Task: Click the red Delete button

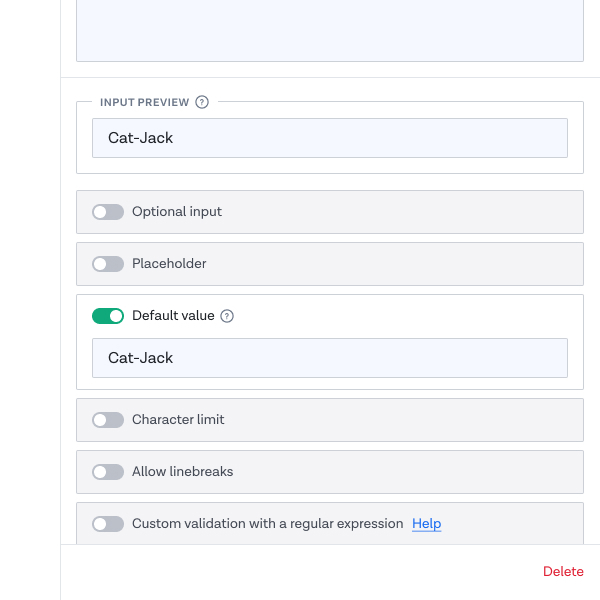Action: (563, 571)
